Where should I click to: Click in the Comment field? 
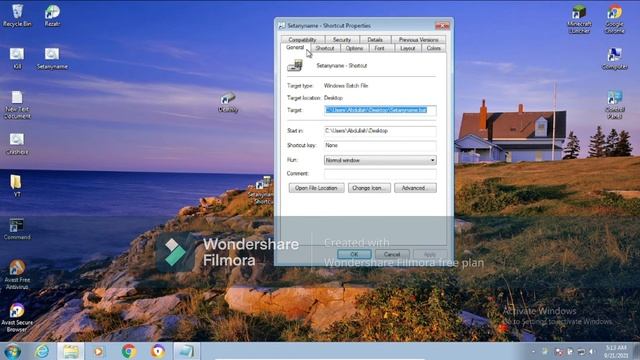380,173
